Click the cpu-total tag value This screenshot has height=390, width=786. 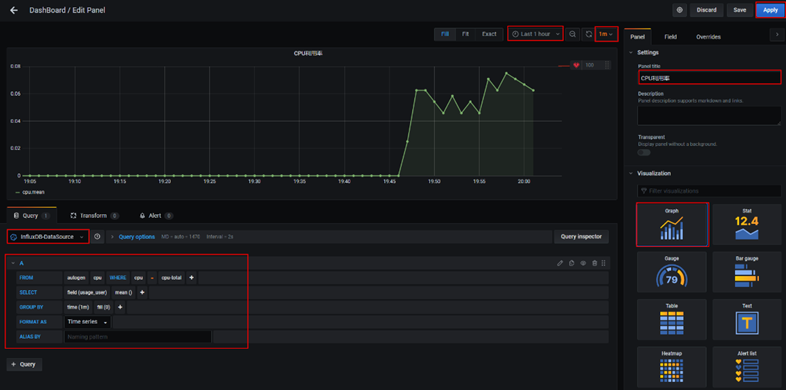[171, 277]
